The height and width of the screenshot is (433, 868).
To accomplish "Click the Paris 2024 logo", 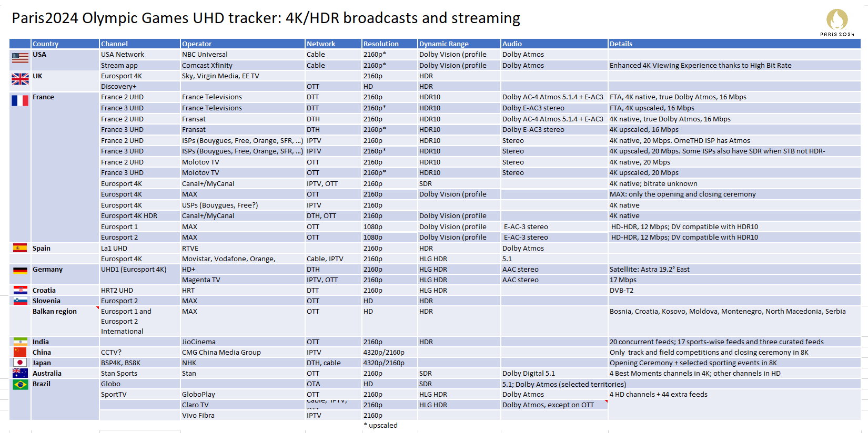I will (837, 23).
